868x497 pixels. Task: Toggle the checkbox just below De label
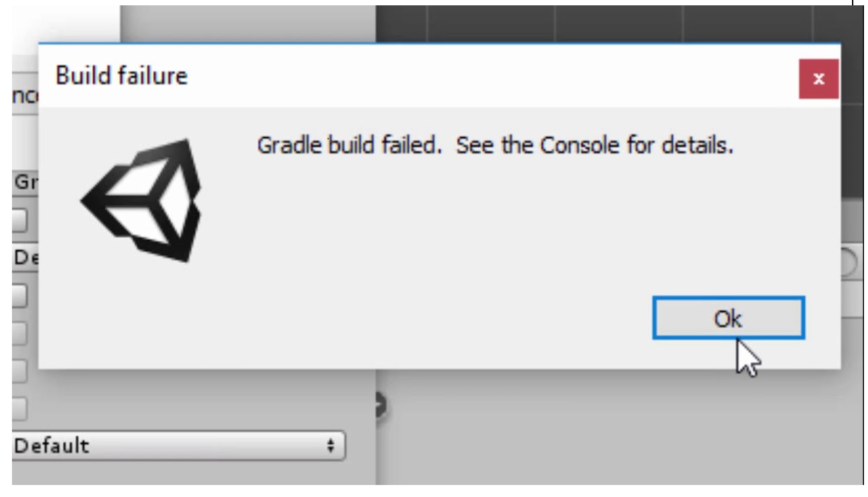[x=20, y=296]
